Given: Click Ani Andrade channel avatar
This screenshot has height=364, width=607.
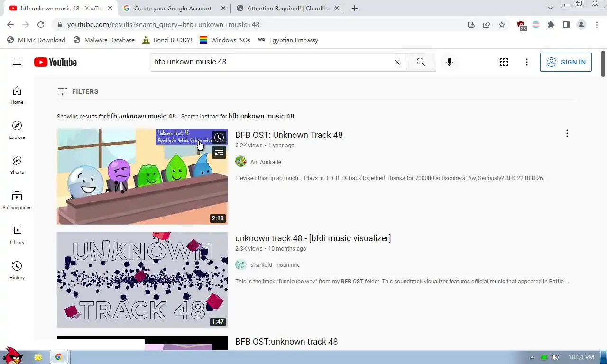Looking at the screenshot, I should pos(241,162).
